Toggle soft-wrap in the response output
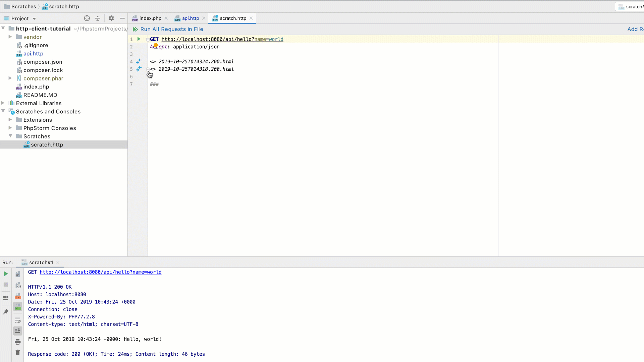 (18, 320)
